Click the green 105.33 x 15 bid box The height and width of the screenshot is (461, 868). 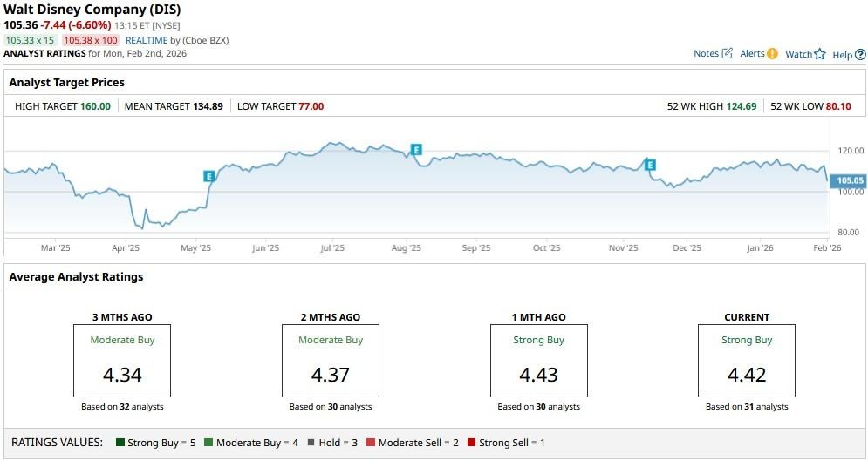point(30,40)
